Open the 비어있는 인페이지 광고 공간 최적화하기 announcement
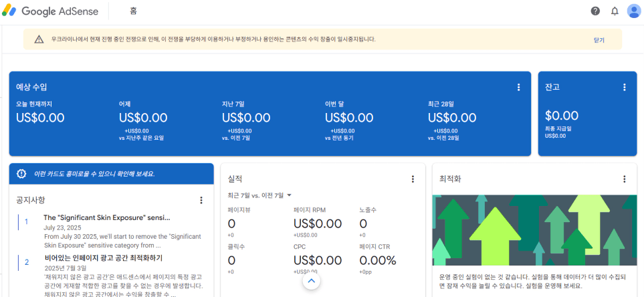Viewport: 644px width, 297px height. click(104, 258)
